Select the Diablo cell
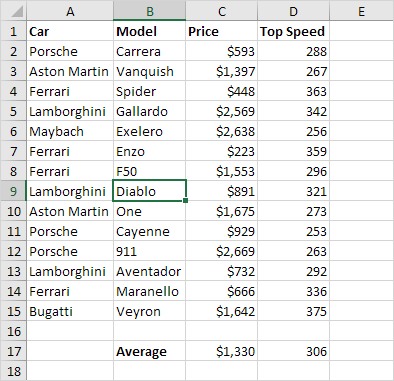 (x=149, y=191)
